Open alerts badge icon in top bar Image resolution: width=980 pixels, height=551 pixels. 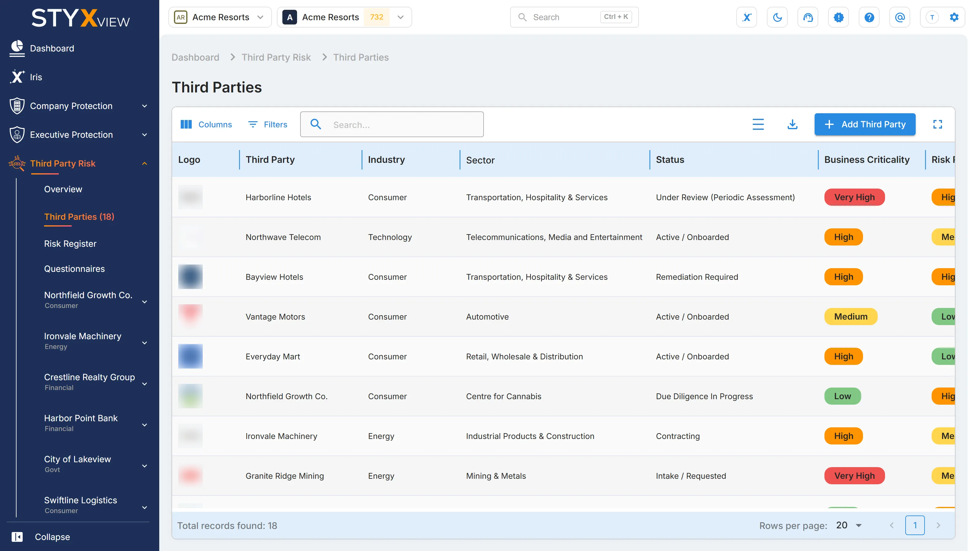click(839, 17)
